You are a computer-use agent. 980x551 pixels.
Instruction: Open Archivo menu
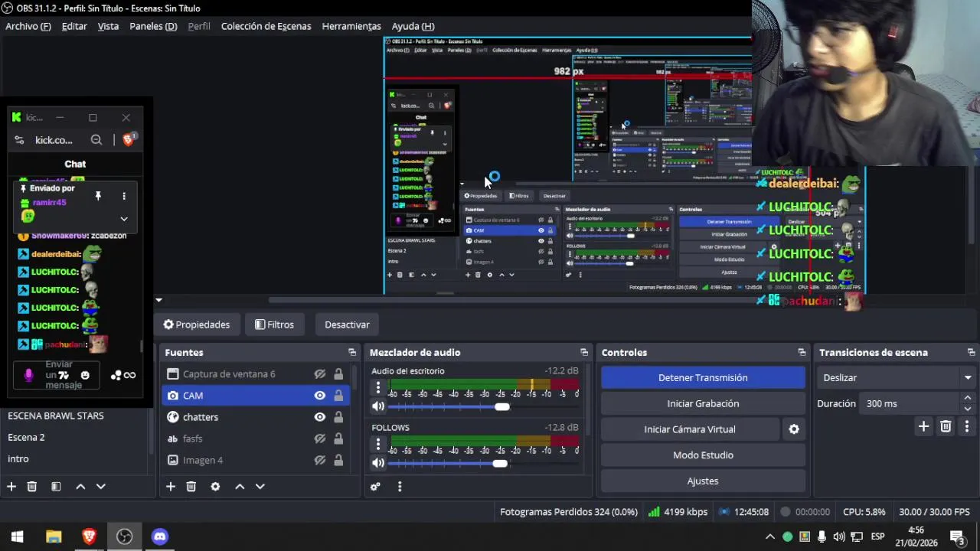click(x=28, y=26)
